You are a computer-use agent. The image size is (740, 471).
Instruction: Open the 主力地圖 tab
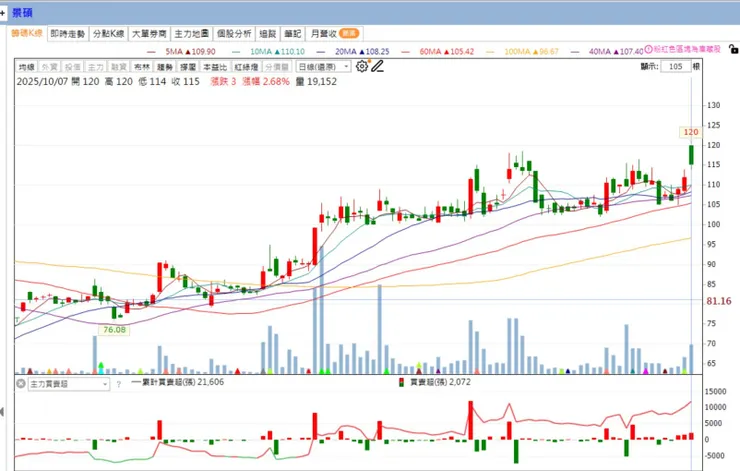(x=191, y=34)
